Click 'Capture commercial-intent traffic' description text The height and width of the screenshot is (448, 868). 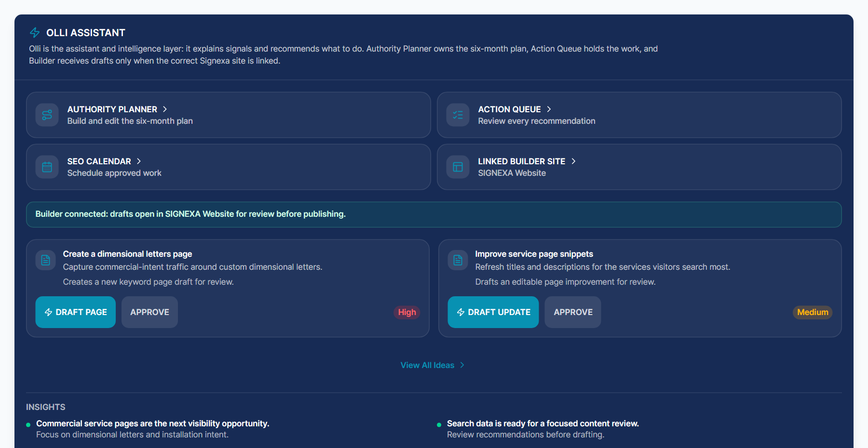pos(193,267)
